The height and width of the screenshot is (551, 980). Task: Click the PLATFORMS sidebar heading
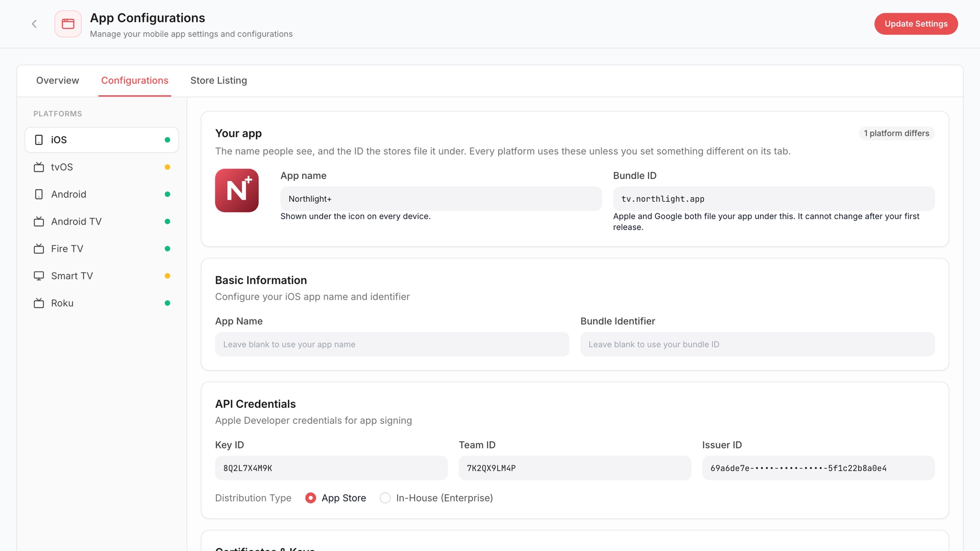click(58, 114)
